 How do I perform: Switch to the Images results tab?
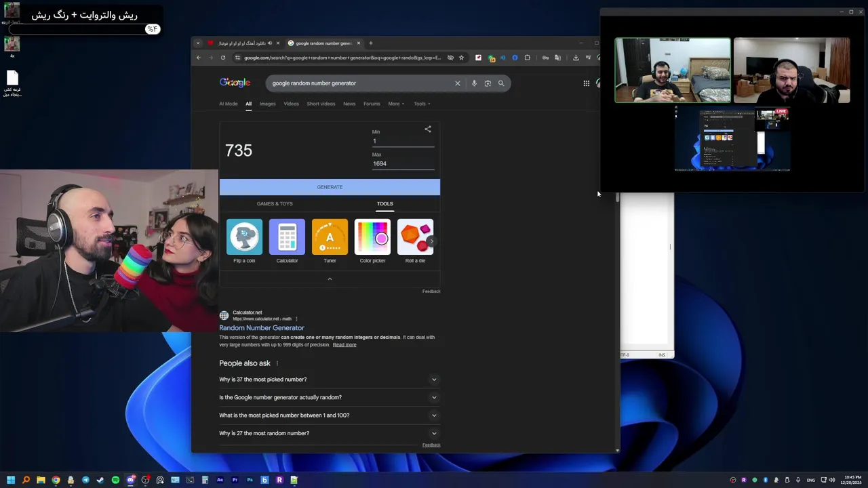click(267, 104)
